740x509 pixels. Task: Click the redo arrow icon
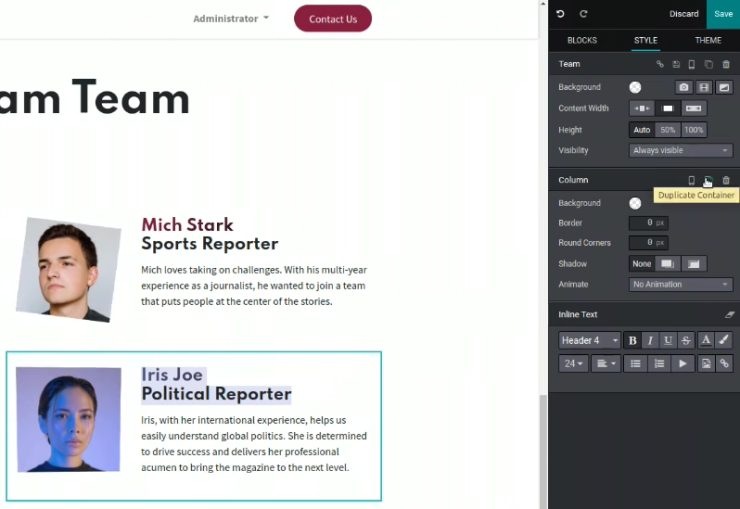pyautogui.click(x=583, y=14)
